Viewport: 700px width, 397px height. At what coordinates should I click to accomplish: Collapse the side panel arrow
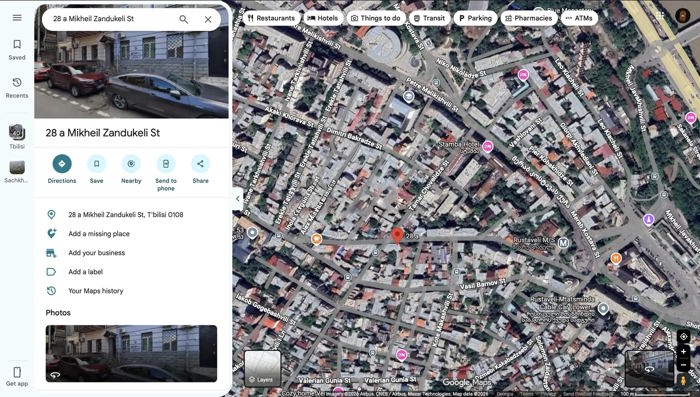click(x=238, y=199)
